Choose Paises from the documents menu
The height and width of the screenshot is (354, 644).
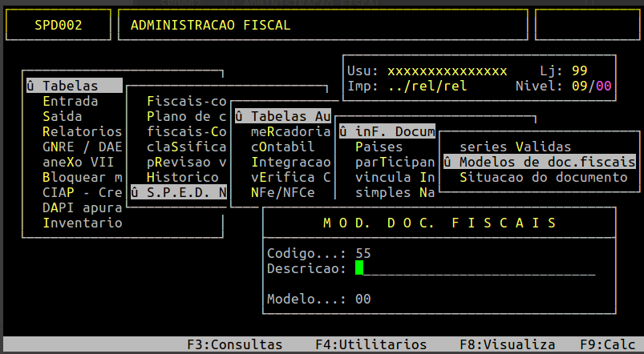click(379, 147)
